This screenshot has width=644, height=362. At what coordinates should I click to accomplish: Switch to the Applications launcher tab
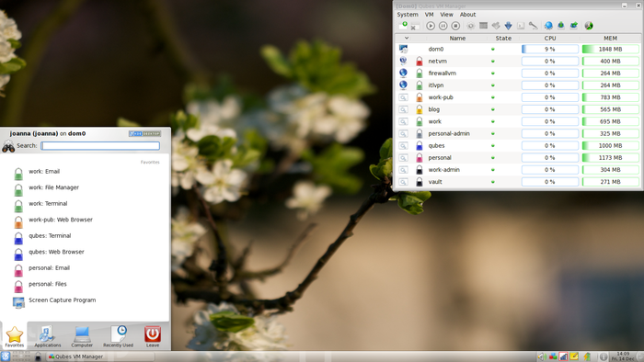[x=48, y=336]
